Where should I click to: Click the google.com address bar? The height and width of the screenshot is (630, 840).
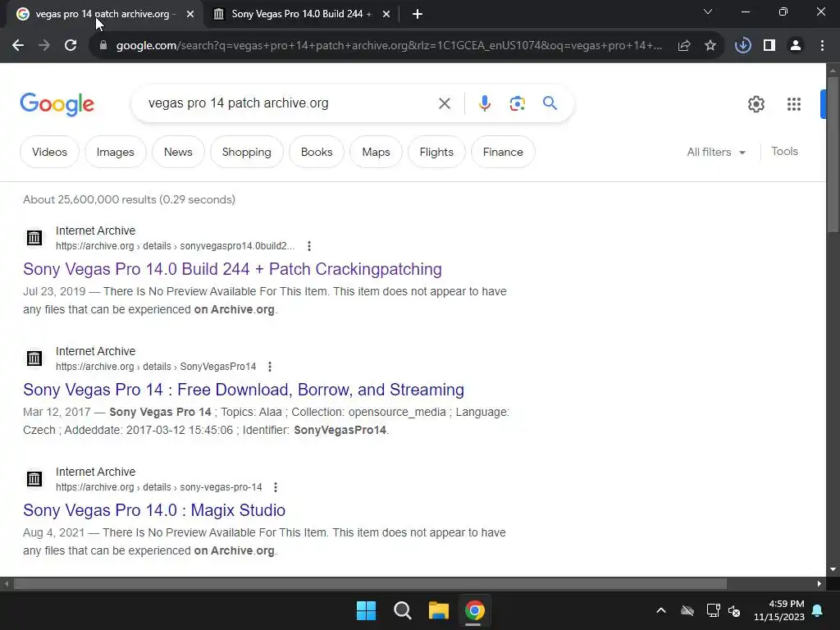click(388, 46)
